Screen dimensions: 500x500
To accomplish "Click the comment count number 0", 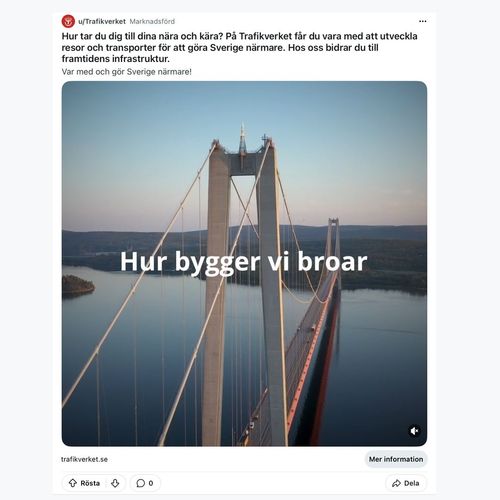I will 151,483.
